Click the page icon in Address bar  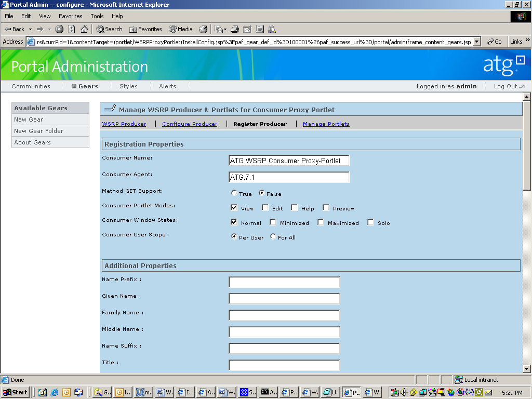[31, 42]
